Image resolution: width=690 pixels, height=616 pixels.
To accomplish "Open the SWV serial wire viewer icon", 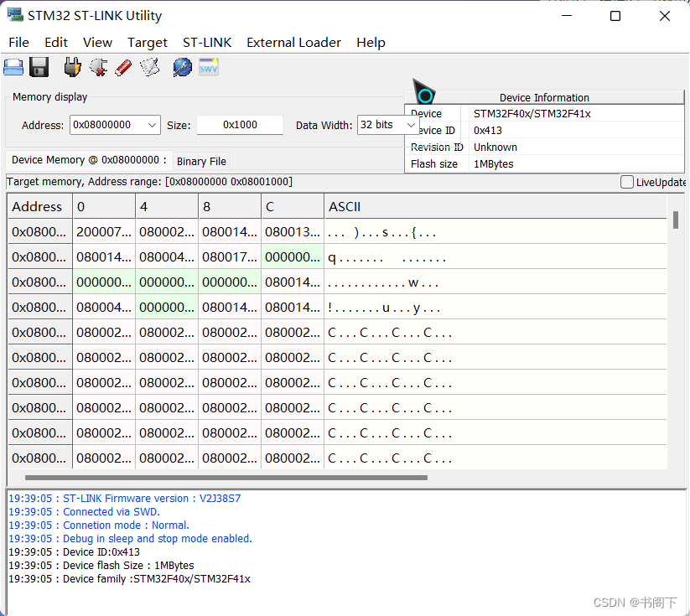I will 208,68.
